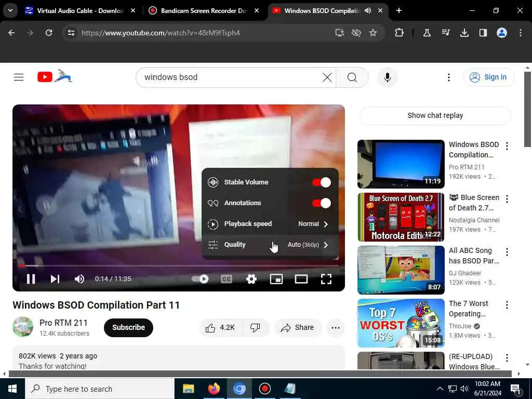Like the video
The image size is (532, 399).
[220, 328]
